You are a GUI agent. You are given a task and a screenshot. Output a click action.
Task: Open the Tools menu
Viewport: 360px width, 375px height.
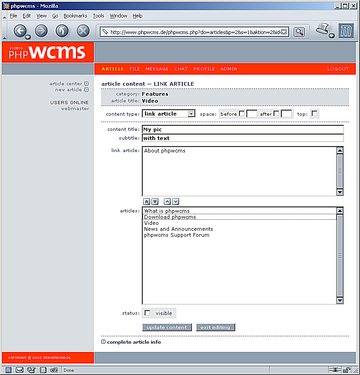coord(98,16)
